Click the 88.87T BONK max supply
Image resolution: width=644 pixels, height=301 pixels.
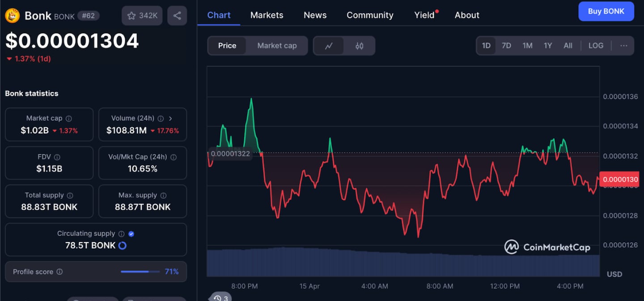tap(143, 207)
